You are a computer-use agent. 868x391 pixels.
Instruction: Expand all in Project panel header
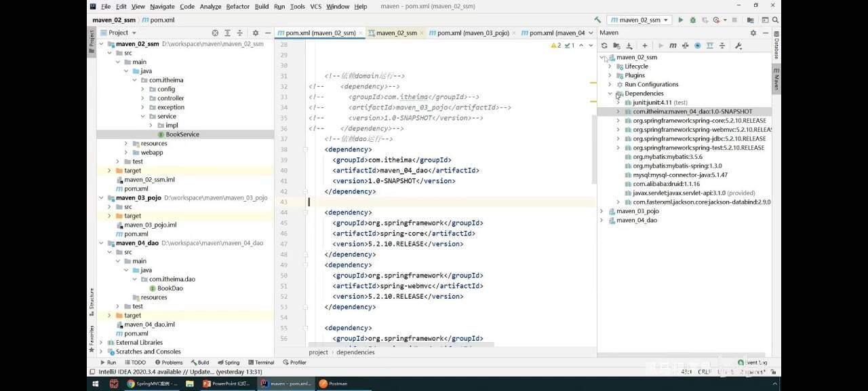coord(227,33)
